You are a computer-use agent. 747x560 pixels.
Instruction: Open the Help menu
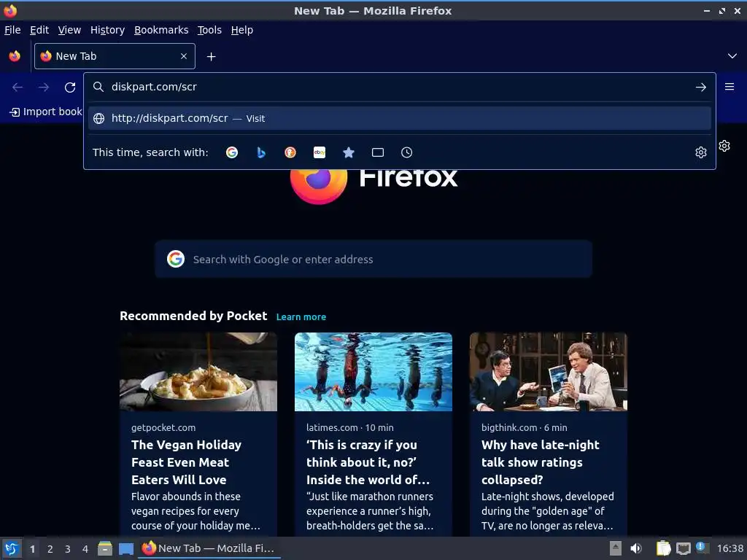pyautogui.click(x=242, y=30)
